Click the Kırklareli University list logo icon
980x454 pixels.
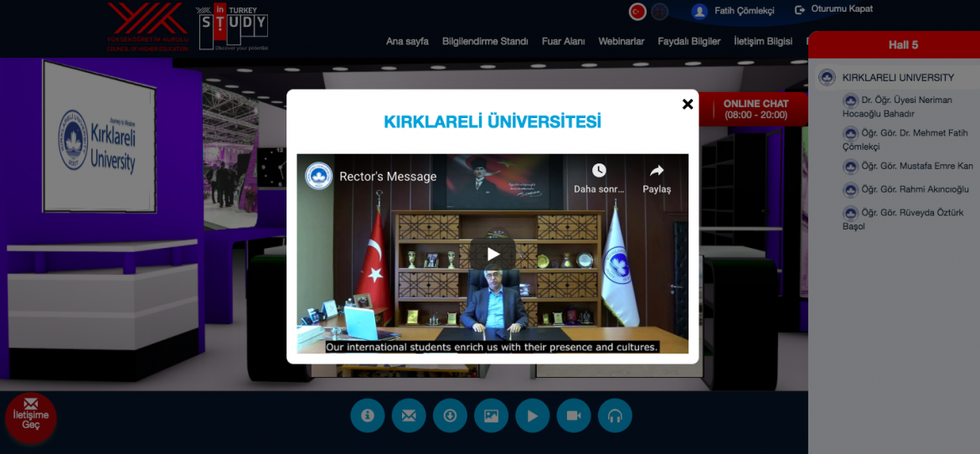coord(827,78)
